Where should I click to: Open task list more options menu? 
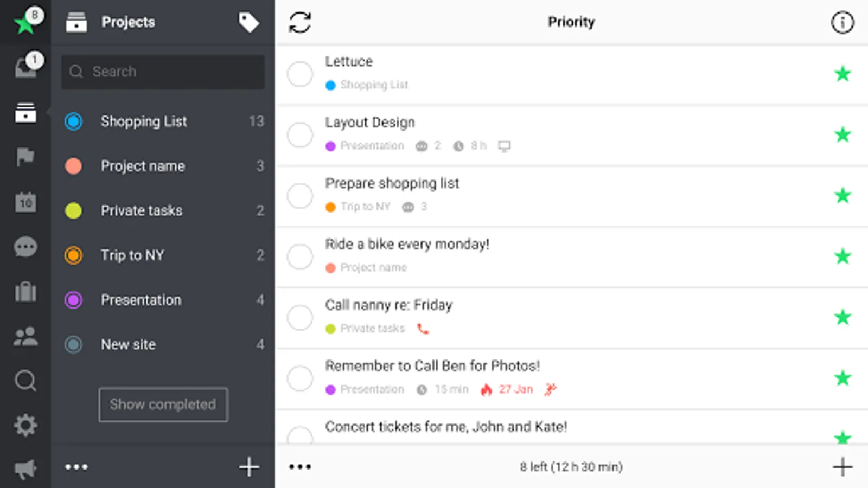point(300,467)
